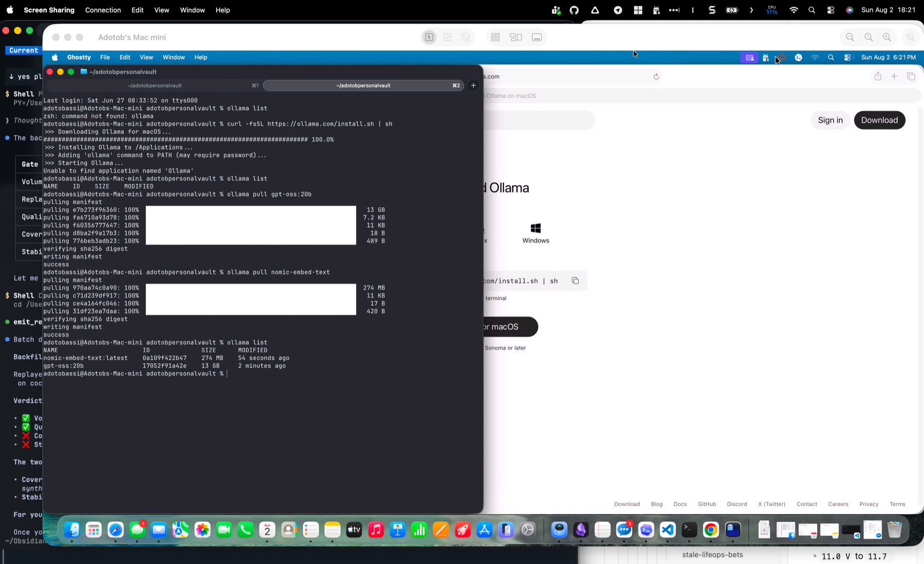924x564 pixels.
Task: Open the Connection menu in Screen Sharing
Action: pos(103,10)
